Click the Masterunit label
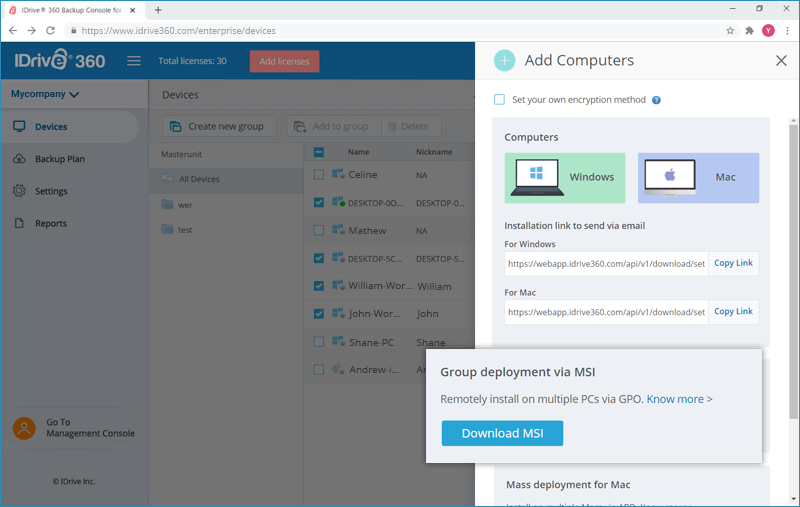The height and width of the screenshot is (507, 800). pos(181,154)
